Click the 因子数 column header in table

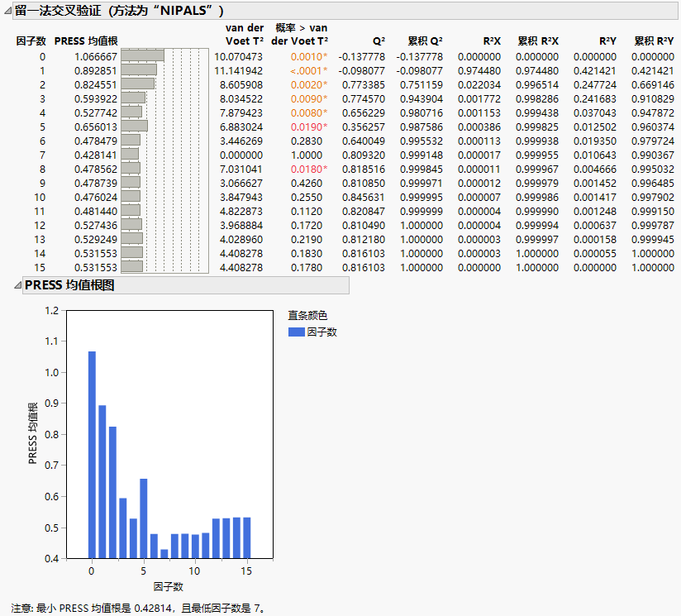click(x=31, y=41)
